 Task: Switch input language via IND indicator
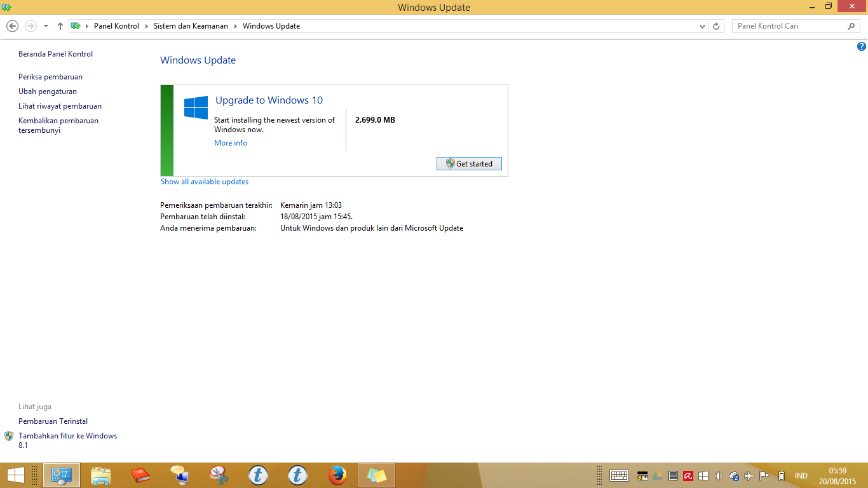pos(801,476)
